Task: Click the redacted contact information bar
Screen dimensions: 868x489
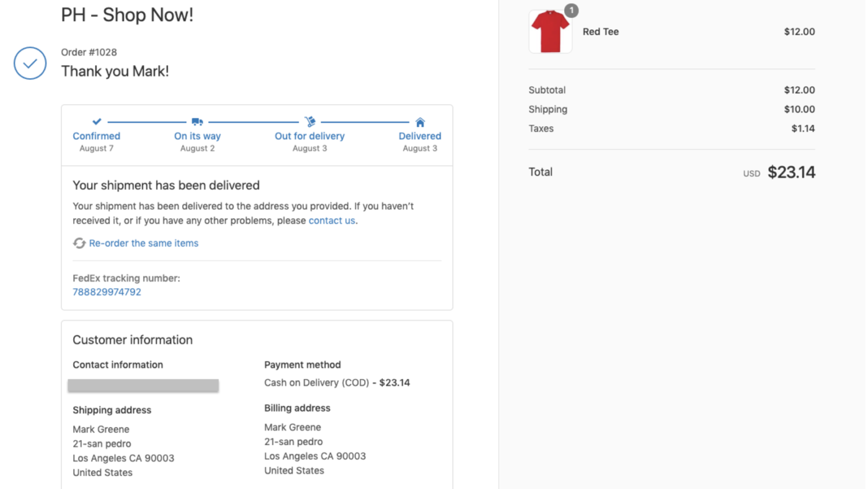Action: point(143,385)
